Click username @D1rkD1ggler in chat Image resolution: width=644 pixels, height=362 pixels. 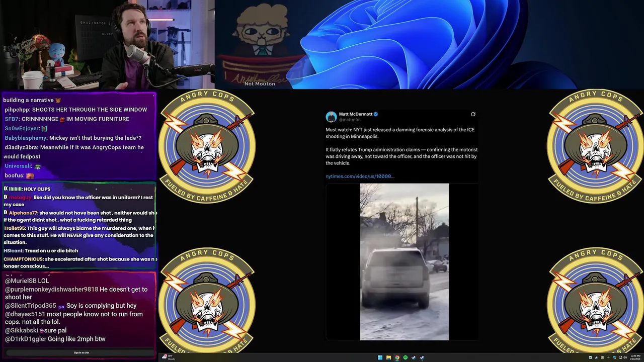(25, 339)
